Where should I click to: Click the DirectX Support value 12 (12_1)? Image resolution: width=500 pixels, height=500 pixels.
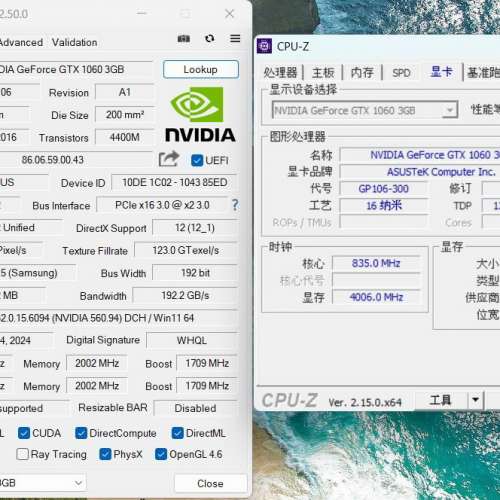click(195, 228)
